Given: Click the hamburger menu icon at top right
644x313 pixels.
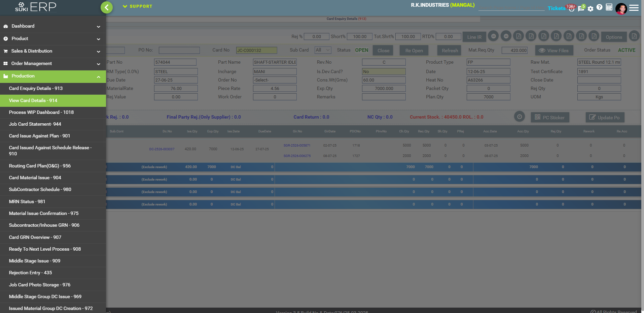Looking at the screenshot, I should pos(634,8).
